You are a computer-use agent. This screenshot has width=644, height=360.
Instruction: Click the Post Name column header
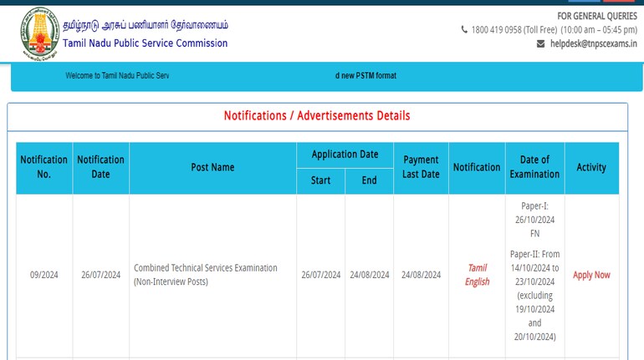tap(212, 167)
